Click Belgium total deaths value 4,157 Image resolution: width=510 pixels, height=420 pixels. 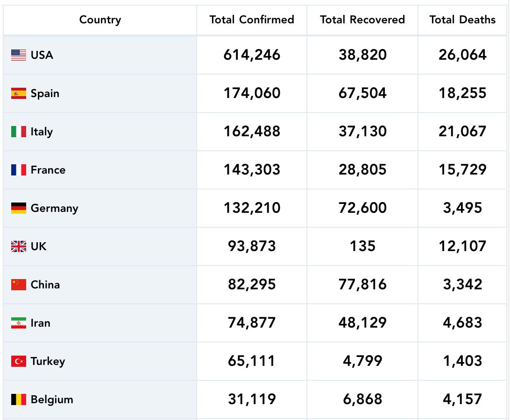pos(462,399)
